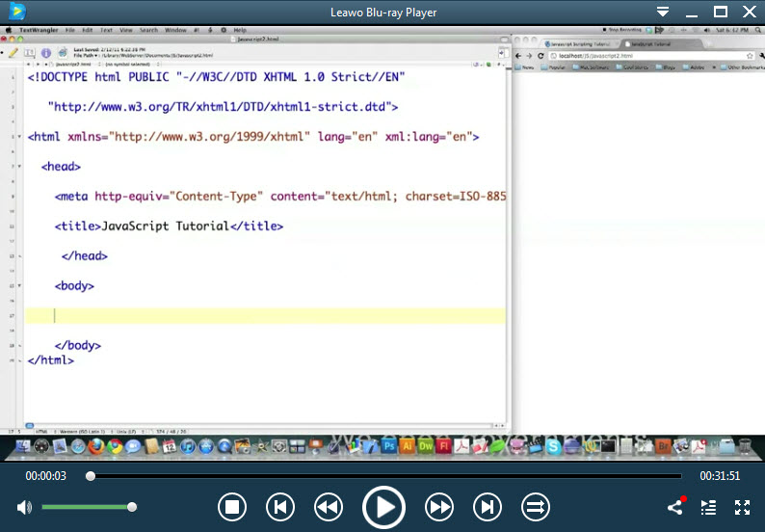The image size is (765, 532).
Task: Click the closing </body> tag line
Action: click(78, 345)
